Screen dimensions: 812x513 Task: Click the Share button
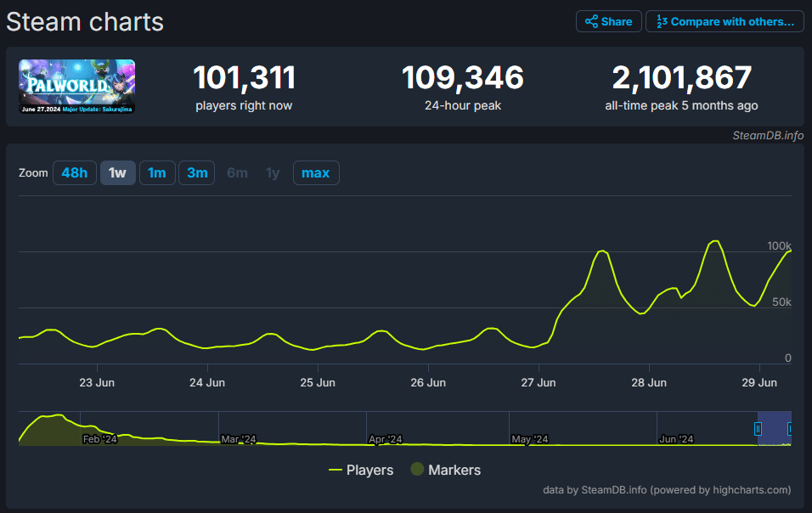(608, 22)
